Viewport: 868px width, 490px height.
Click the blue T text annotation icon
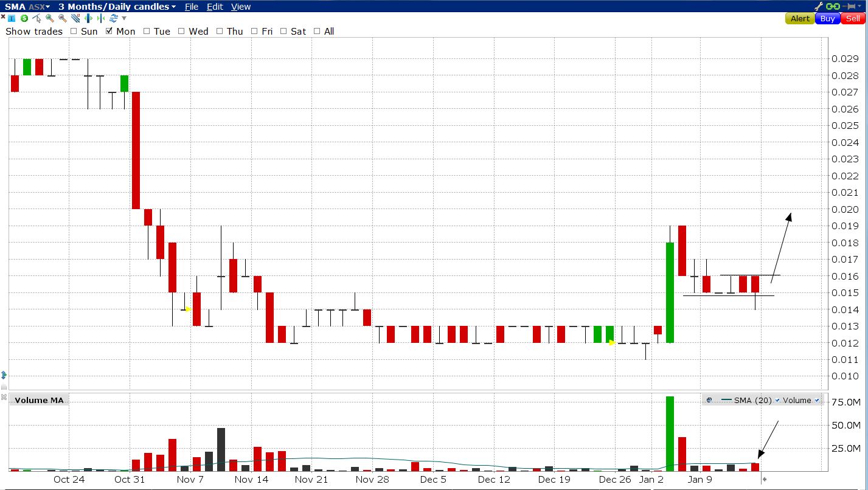pos(12,18)
